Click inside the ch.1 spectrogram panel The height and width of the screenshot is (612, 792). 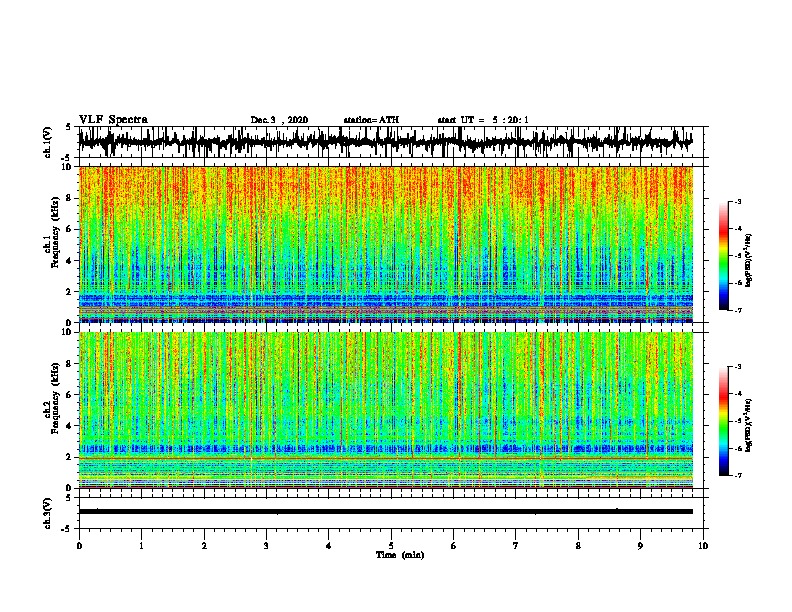tap(386, 244)
